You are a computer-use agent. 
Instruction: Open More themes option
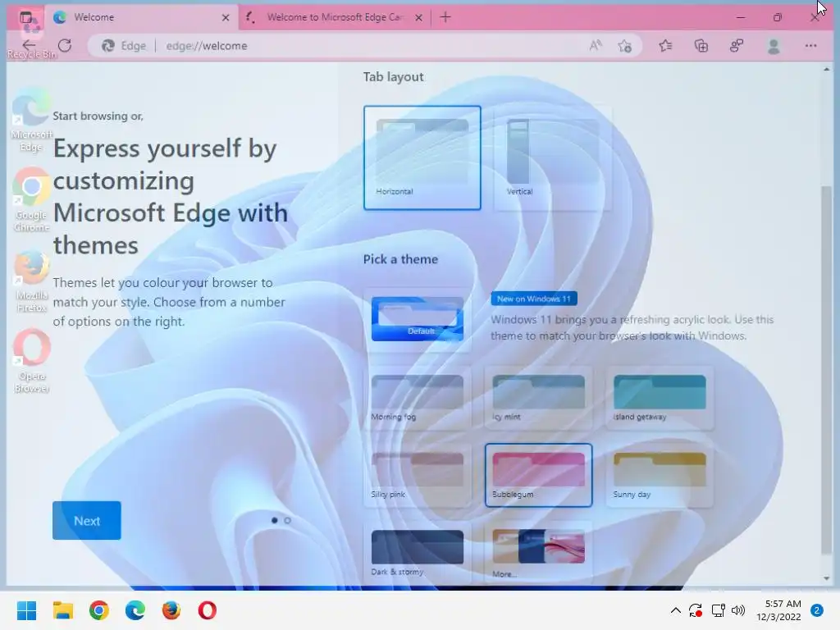pyautogui.click(x=538, y=553)
